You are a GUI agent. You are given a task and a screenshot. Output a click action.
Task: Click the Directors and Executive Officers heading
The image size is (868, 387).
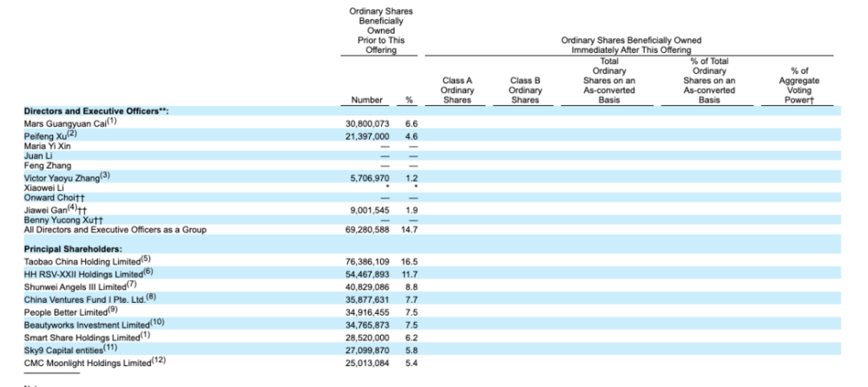tap(95, 111)
